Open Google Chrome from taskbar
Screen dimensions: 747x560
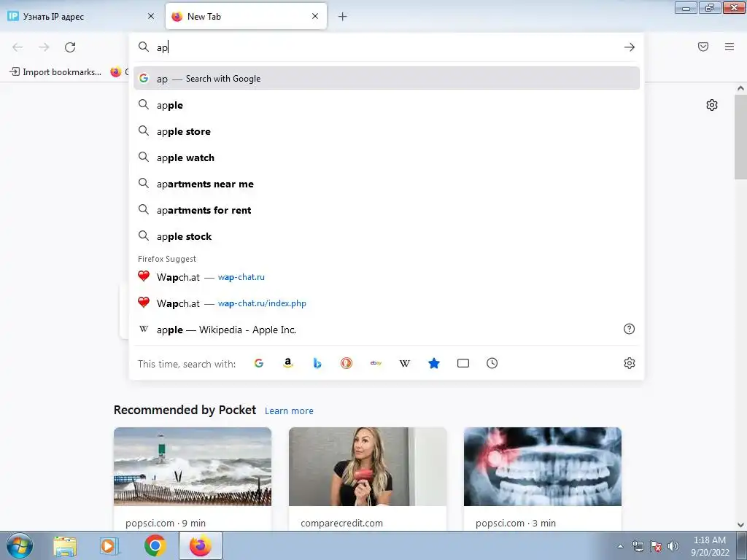[155, 545]
